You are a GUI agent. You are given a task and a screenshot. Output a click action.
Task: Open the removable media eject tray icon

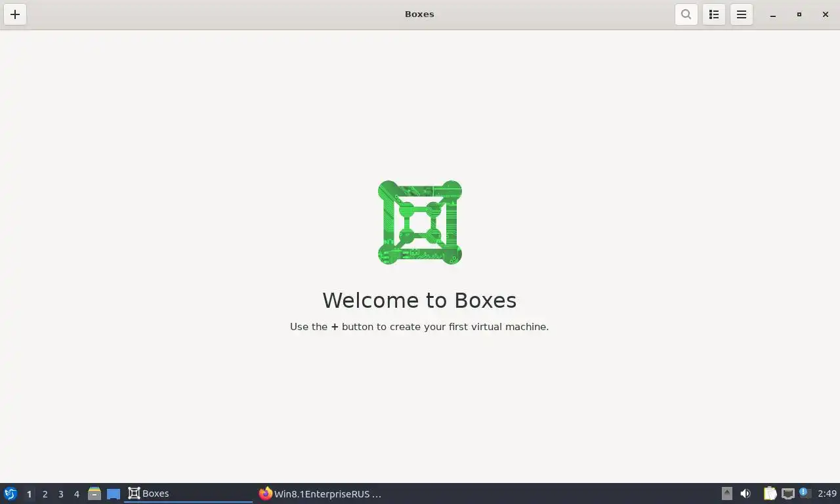coord(726,493)
